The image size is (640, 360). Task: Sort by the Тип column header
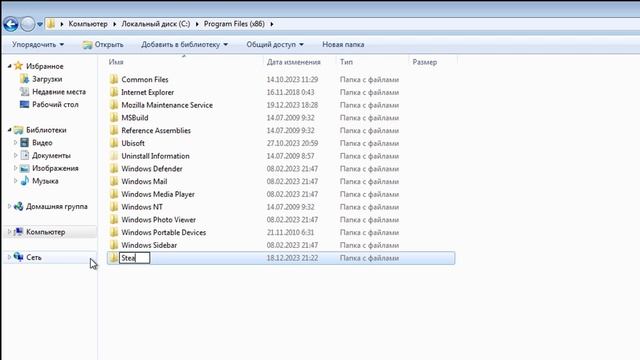pyautogui.click(x=346, y=62)
